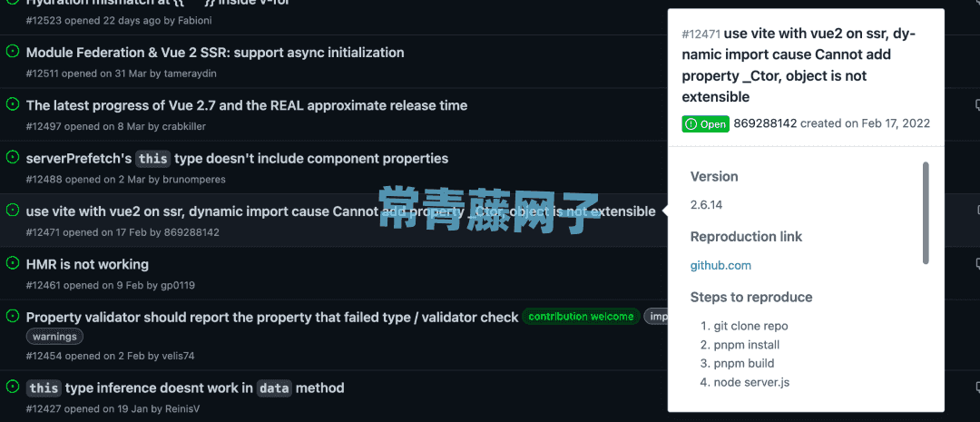Image resolution: width=980 pixels, height=422 pixels.
Task: Open The latest progress of Vue 2.7 issue
Action: [x=247, y=105]
